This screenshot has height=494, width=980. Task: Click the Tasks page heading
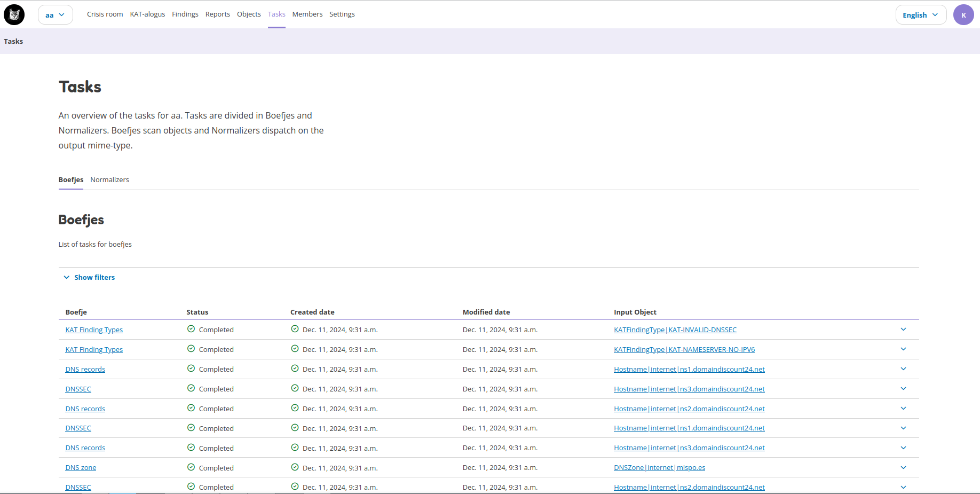tap(80, 87)
